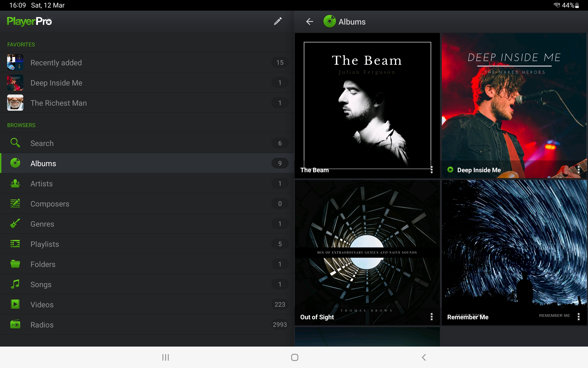Click the PlayerPro logo
This screenshot has height=368, width=588.
point(29,21)
